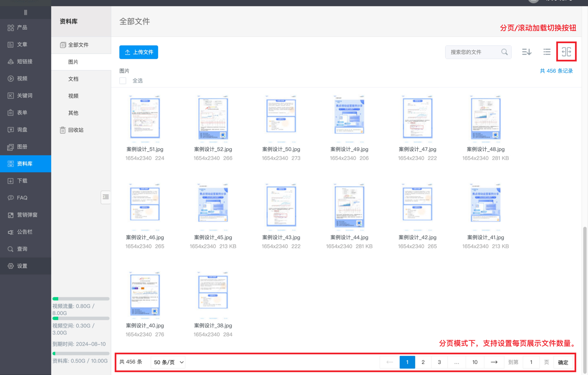
Task: Open thumbnail 案例设计_49.jpg
Action: click(349, 118)
